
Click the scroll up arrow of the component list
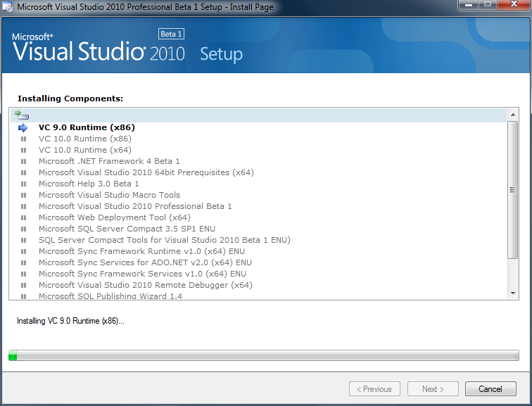(512, 115)
